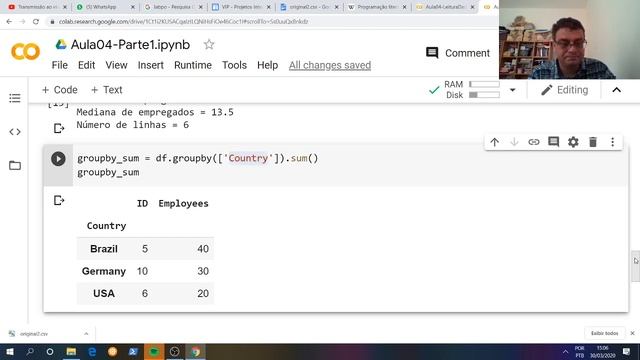Run the groupby_sum code cell
This screenshot has height=360, width=640.
pos(58,159)
